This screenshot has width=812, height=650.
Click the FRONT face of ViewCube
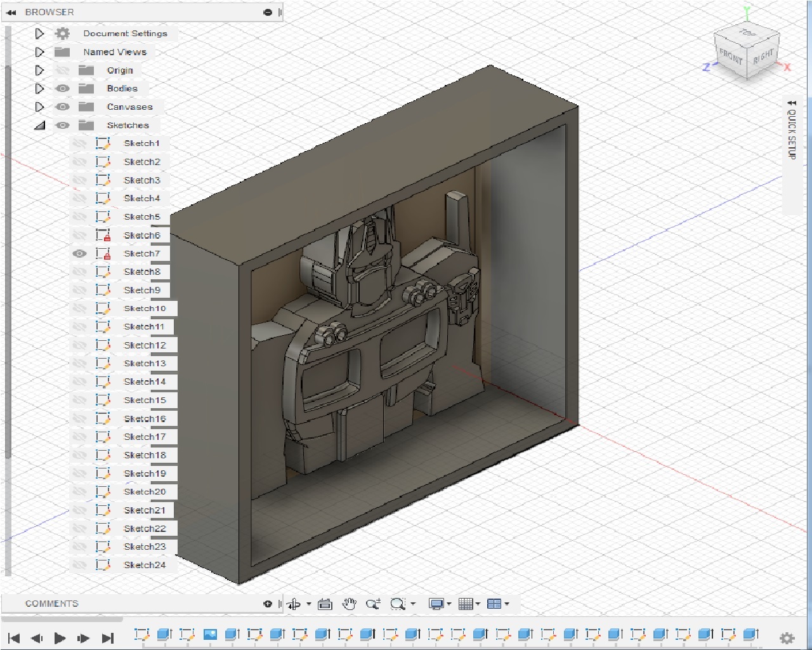coord(731,57)
